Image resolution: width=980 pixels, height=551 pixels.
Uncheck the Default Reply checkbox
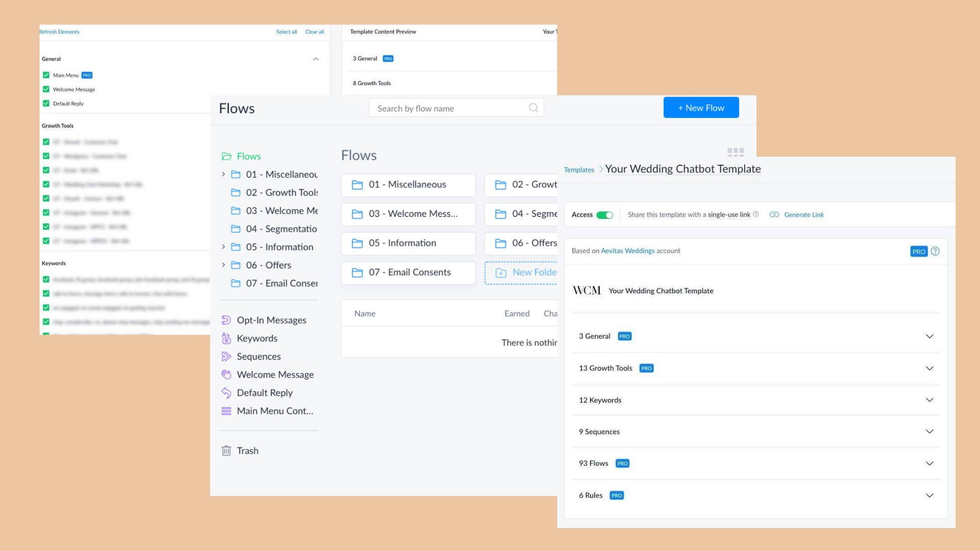(x=46, y=104)
